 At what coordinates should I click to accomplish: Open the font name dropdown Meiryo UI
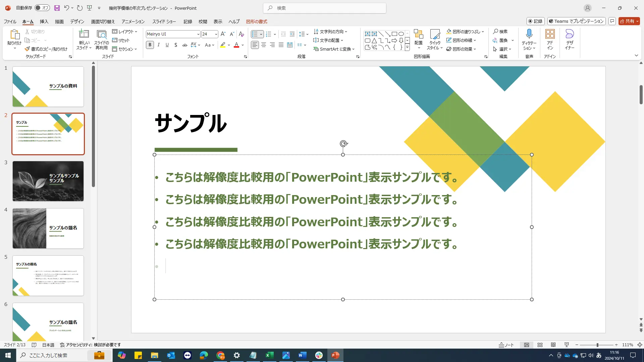coord(198,34)
